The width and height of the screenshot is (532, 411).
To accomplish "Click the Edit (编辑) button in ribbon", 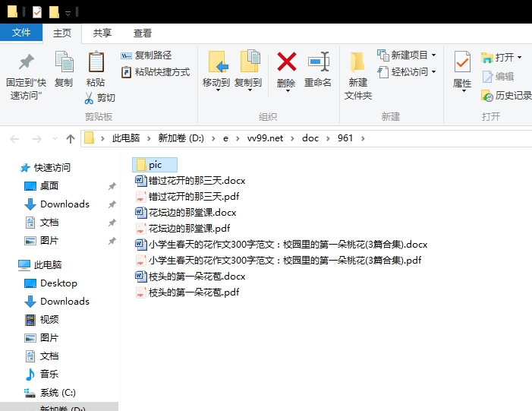I will (x=498, y=77).
